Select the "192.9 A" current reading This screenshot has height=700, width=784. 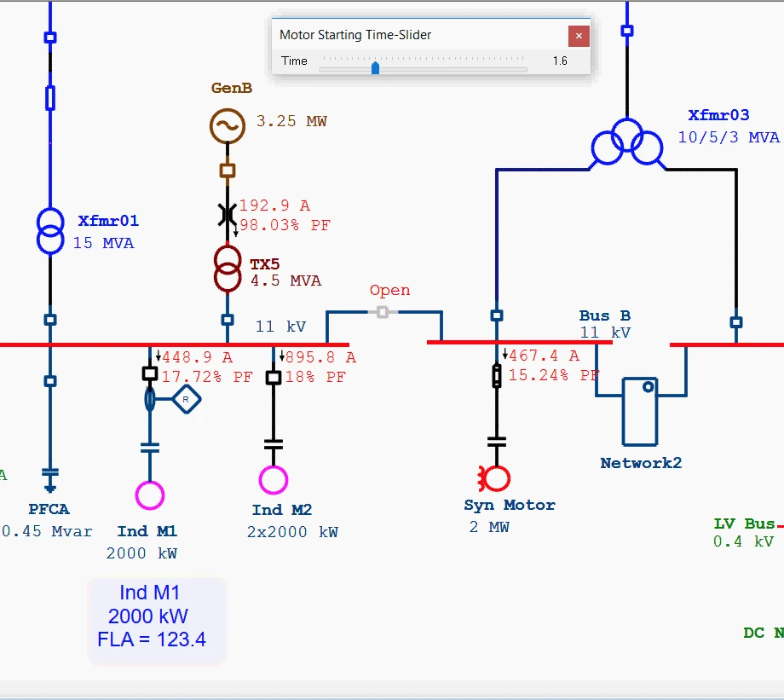274,205
